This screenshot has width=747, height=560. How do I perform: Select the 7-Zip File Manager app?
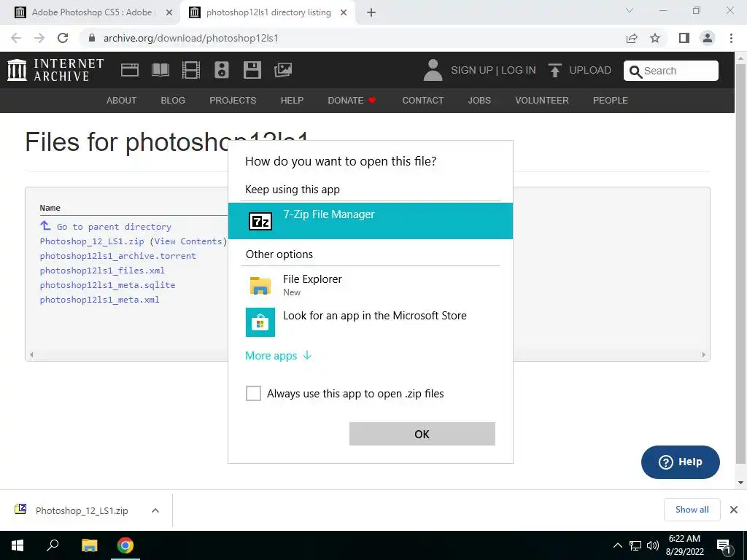pyautogui.click(x=370, y=220)
